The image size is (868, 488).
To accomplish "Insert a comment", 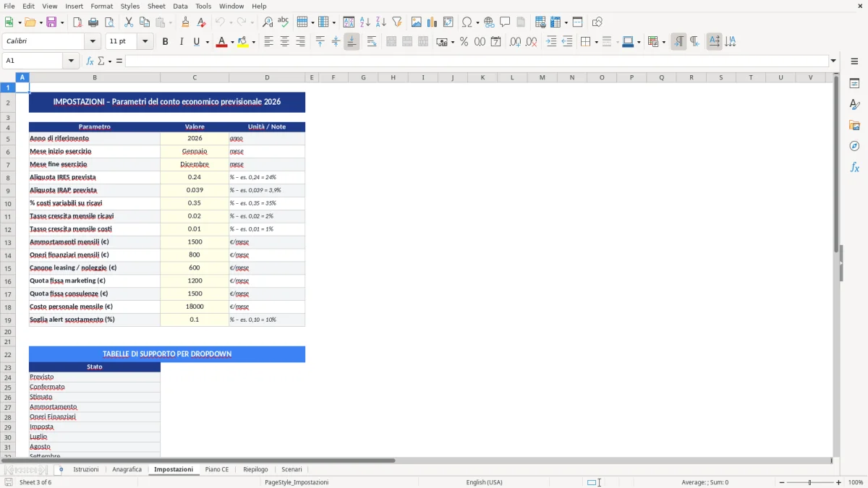I will coord(505,22).
